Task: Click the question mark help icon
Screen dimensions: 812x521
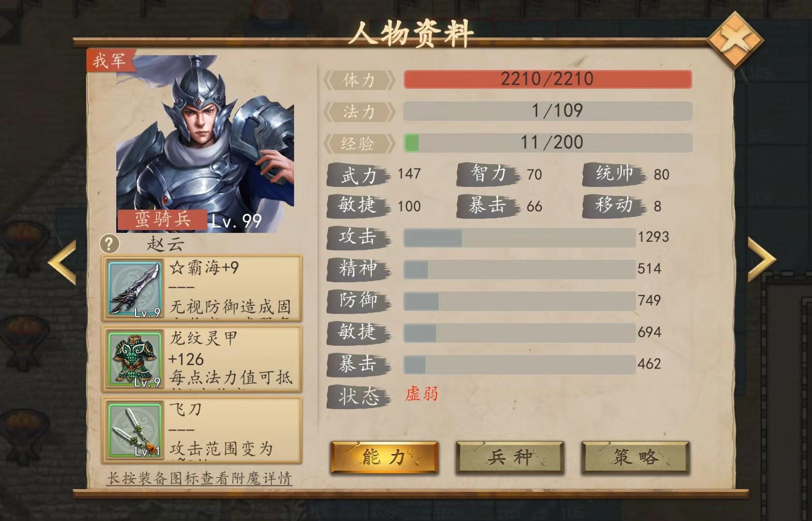Action: tap(109, 243)
